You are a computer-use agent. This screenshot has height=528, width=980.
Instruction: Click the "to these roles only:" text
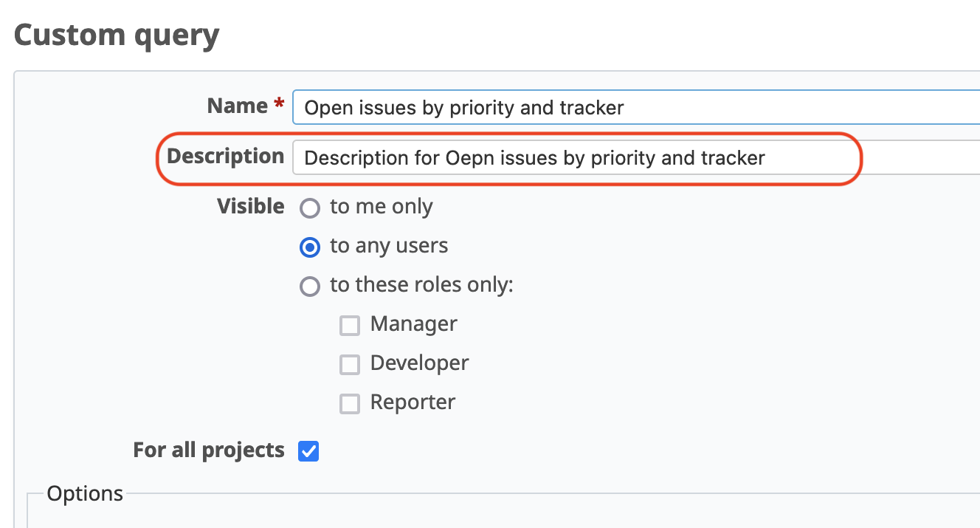pos(421,285)
